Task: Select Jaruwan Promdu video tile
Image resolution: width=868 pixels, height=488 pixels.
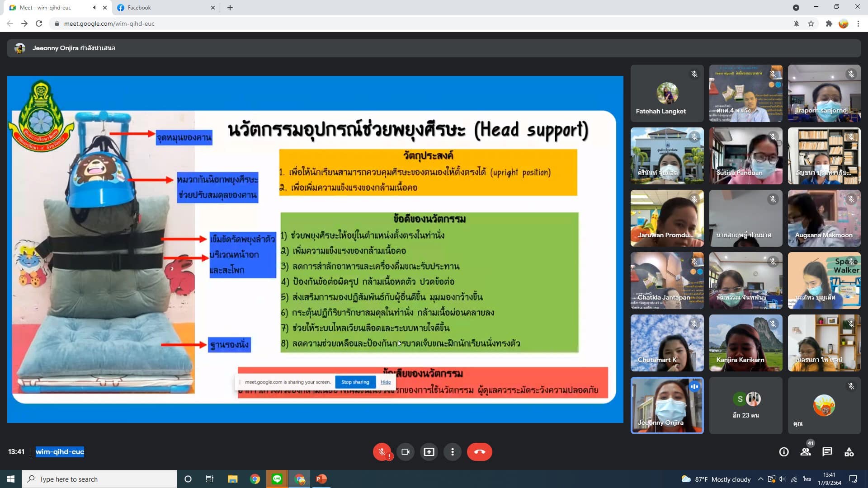Action: pos(667,218)
